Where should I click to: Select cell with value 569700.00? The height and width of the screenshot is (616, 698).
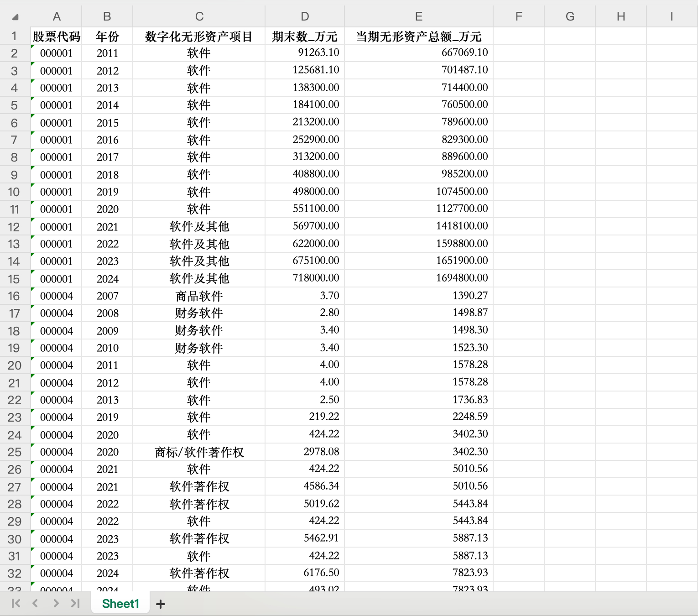[305, 226]
